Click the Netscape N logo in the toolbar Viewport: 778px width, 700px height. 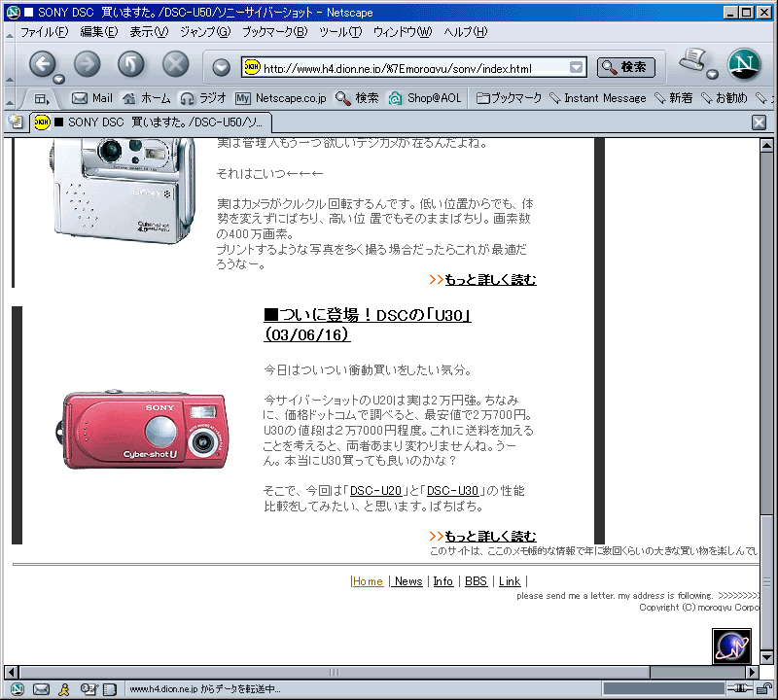(744, 64)
